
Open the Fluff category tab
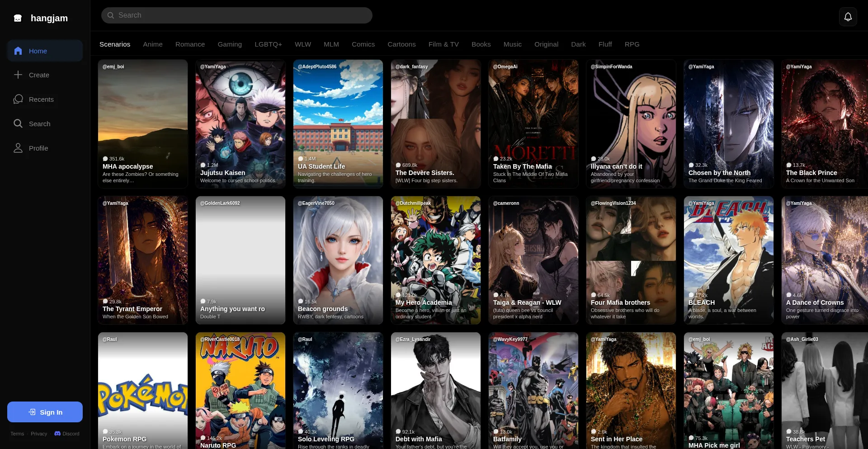[605, 44]
